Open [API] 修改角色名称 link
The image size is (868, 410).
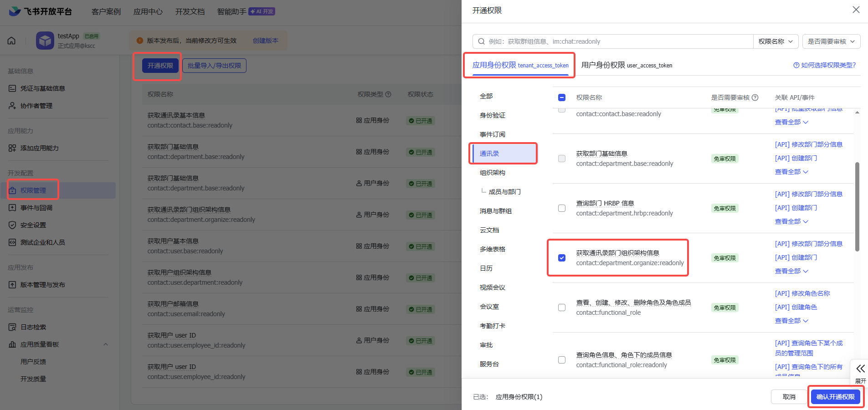pos(802,293)
